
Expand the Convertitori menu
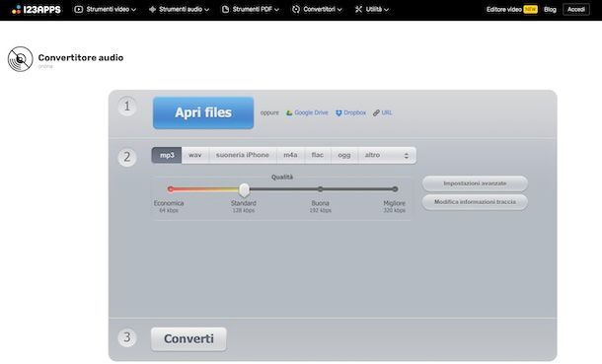(317, 9)
